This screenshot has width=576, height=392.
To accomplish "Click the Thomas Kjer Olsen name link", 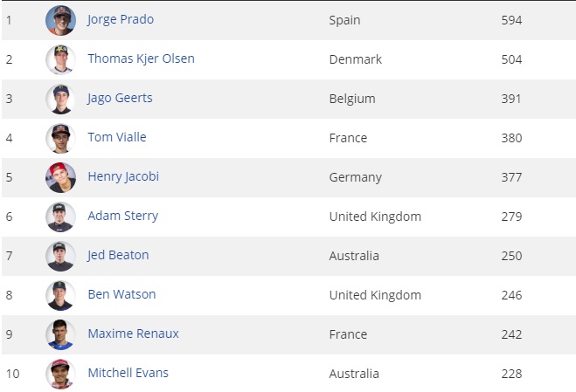I will click(x=141, y=58).
